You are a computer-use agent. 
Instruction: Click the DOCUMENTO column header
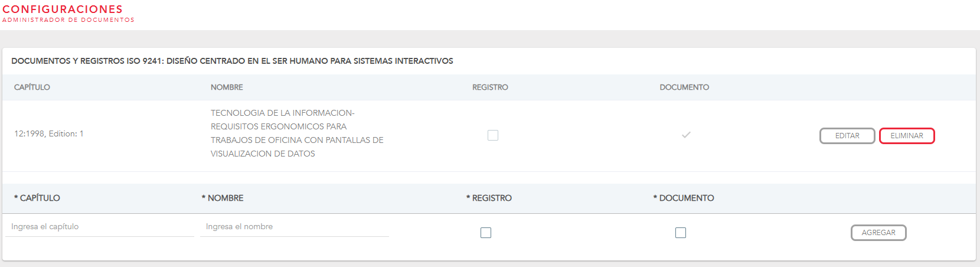684,87
